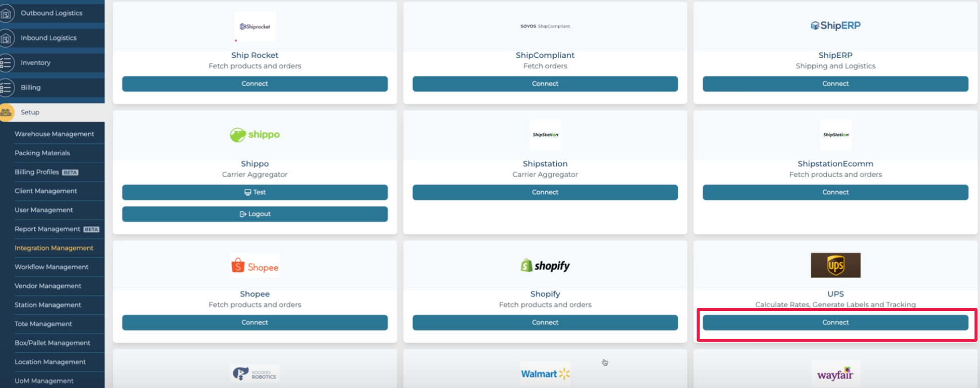Screen dimensions: 980x388
Task: Connect the Ship Rocket integration
Action: coord(254,84)
